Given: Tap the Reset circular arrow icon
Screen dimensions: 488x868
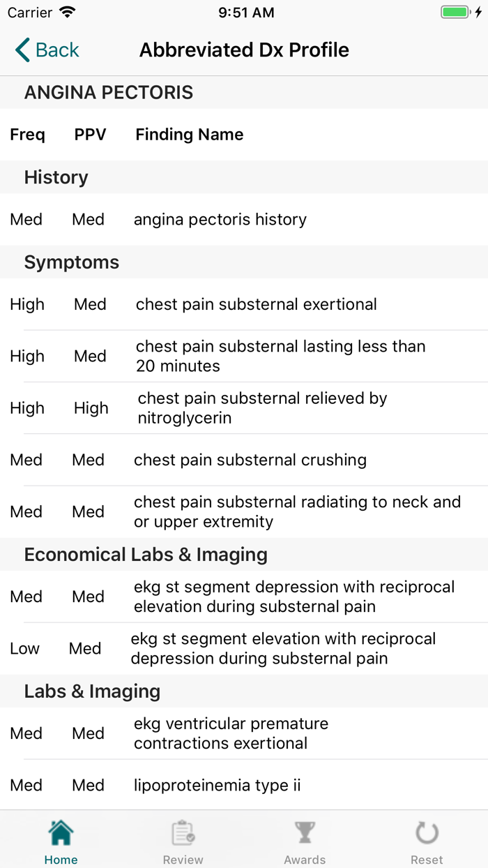Looking at the screenshot, I should 427,833.
